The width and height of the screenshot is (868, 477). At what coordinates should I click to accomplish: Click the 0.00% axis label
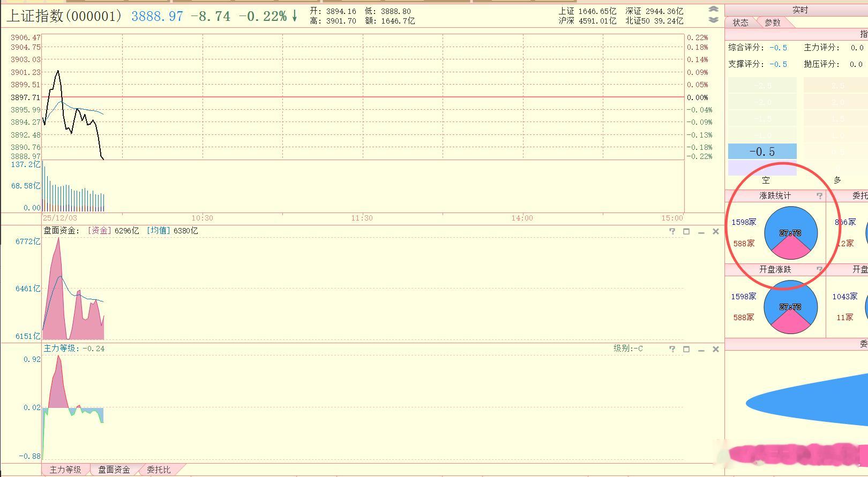[x=698, y=97]
